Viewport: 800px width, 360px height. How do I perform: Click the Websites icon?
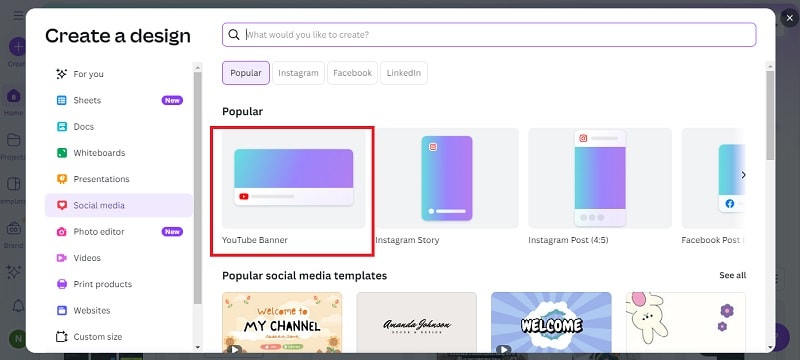coord(62,311)
